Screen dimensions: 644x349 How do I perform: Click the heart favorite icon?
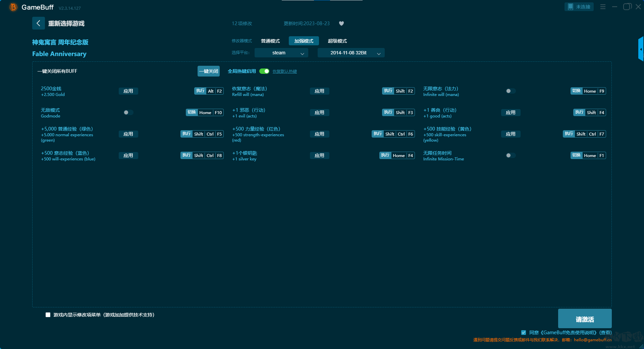pyautogui.click(x=341, y=23)
